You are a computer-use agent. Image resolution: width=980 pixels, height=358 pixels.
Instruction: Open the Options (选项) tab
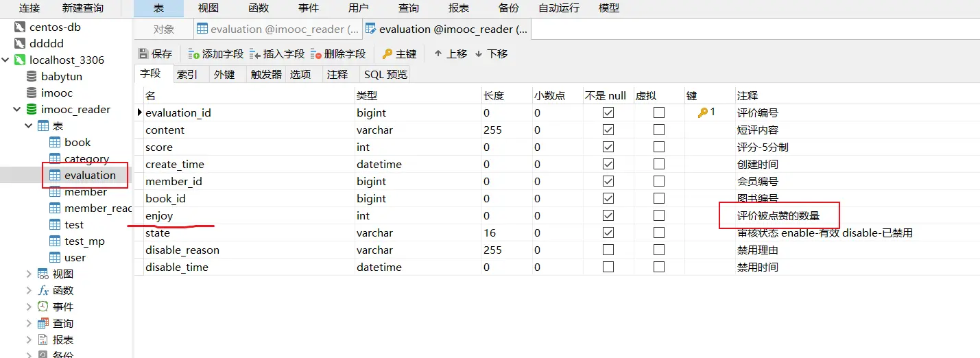pyautogui.click(x=300, y=74)
